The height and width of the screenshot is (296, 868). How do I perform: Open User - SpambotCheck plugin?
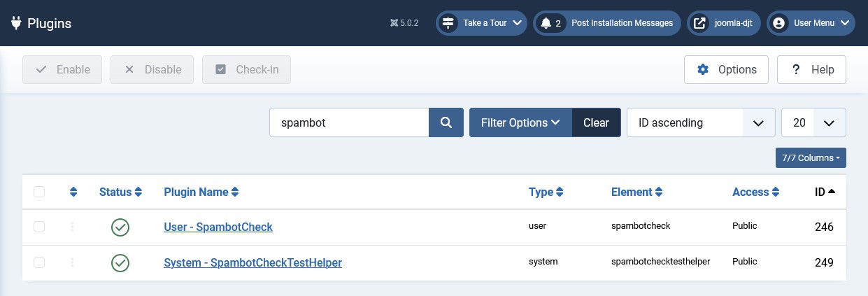click(x=218, y=227)
